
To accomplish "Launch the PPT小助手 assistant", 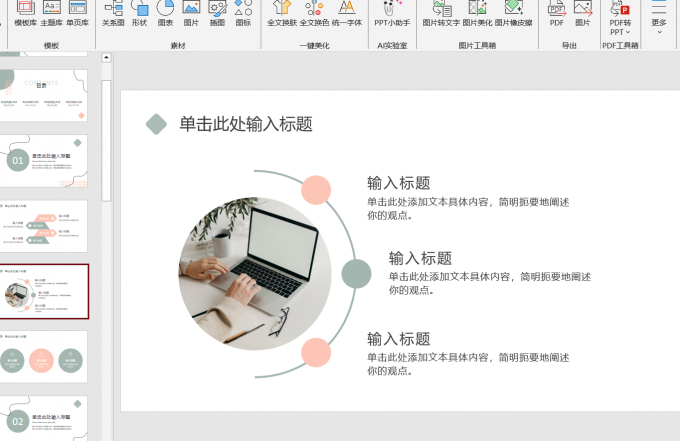I will pos(392,14).
